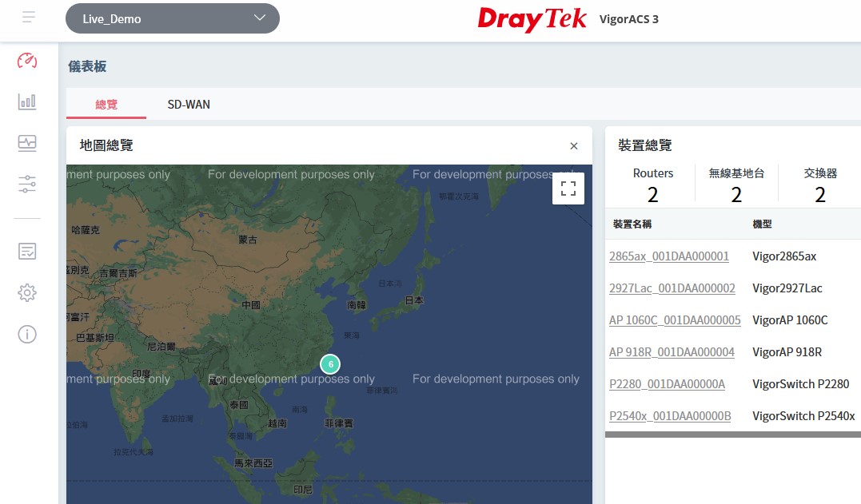Open device link 2865ax_001DAA000001
This screenshot has height=504, width=861.
click(x=669, y=256)
